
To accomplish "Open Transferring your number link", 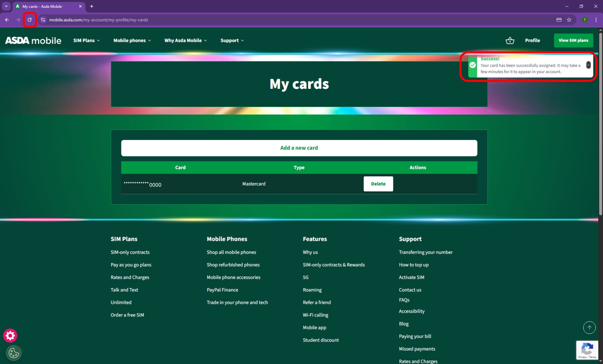I will [x=426, y=252].
